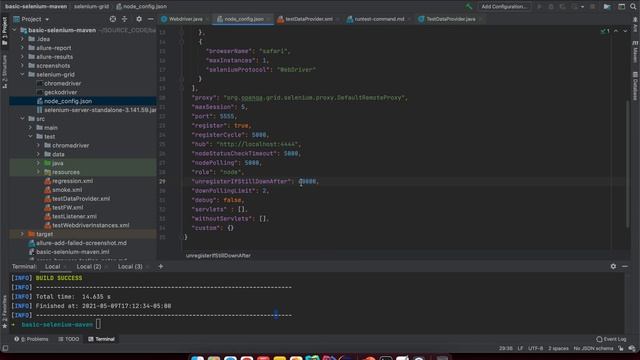Expand the main folder

tap(31, 128)
